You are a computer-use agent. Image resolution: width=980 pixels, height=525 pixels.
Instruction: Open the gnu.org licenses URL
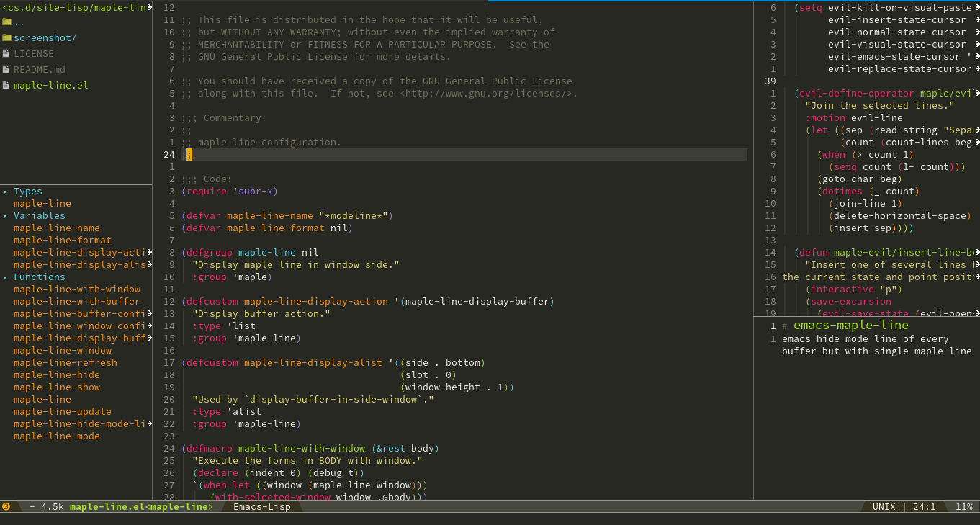(488, 94)
